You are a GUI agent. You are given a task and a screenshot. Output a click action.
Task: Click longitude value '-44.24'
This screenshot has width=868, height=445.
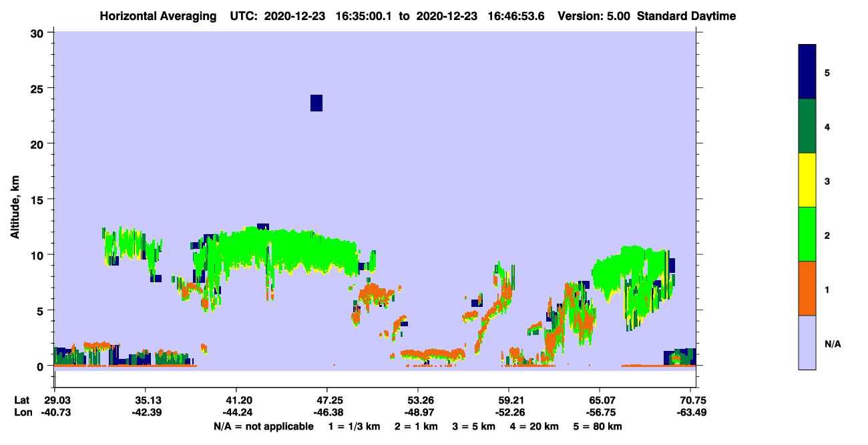(x=236, y=412)
